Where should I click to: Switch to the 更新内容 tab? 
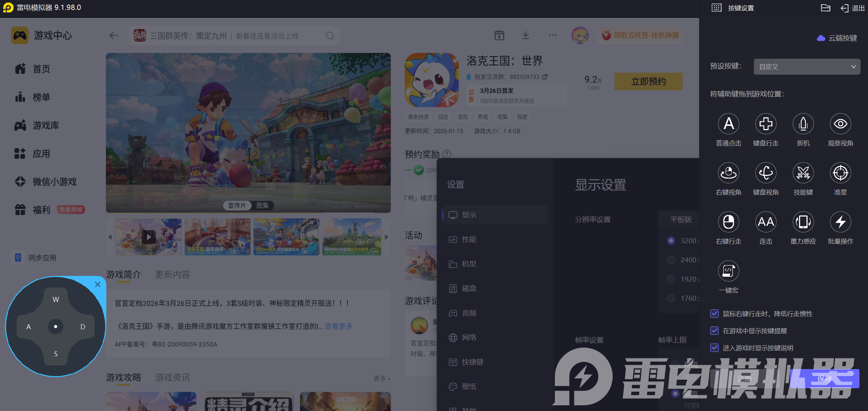pyautogui.click(x=172, y=274)
